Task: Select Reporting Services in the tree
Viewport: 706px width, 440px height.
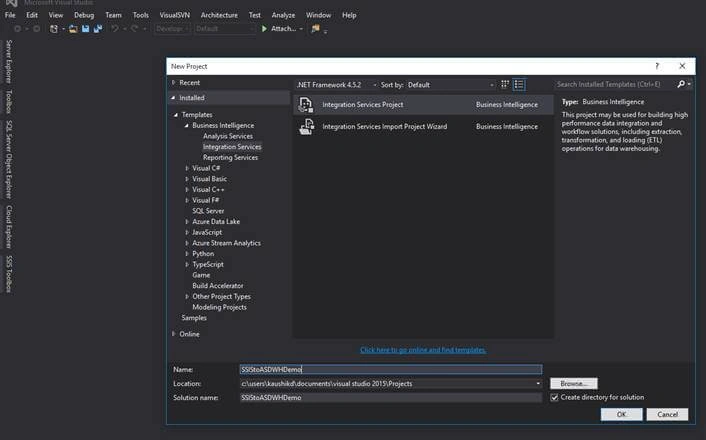Action: click(x=231, y=158)
